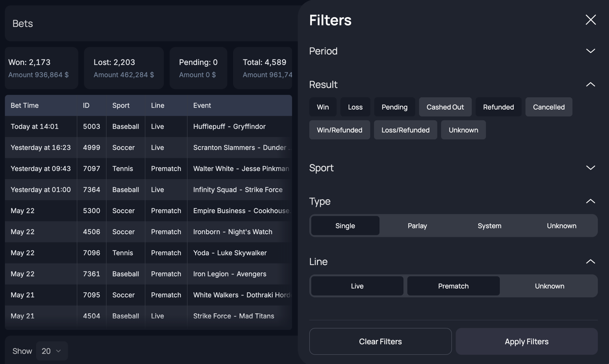
Task: Expand the Period section
Action: 590,51
